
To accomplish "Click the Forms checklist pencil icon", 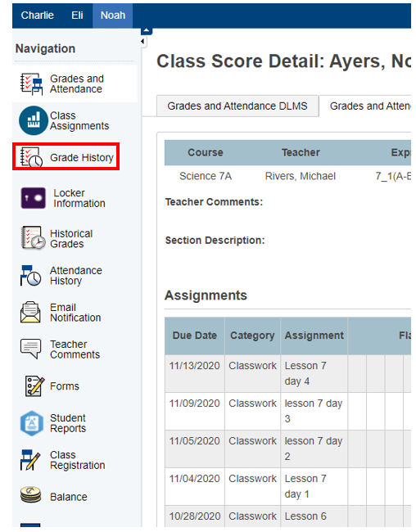I will pyautogui.click(x=34, y=386).
